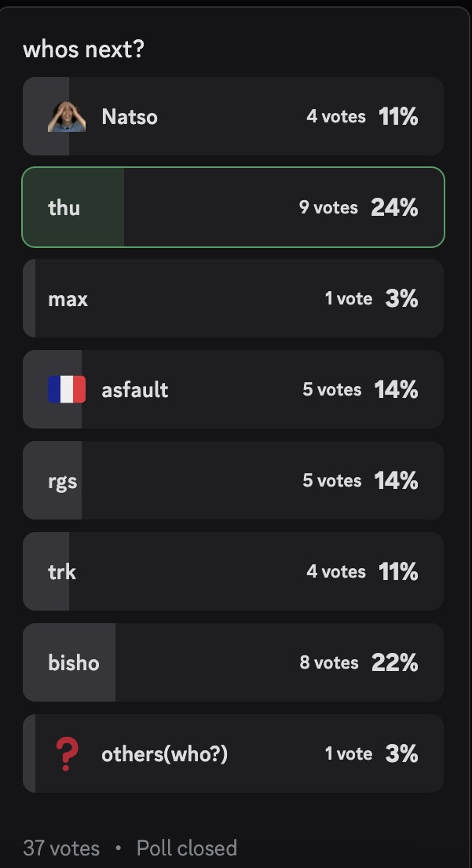
Task: Click the 24% percentage on thu
Action: 394,208
